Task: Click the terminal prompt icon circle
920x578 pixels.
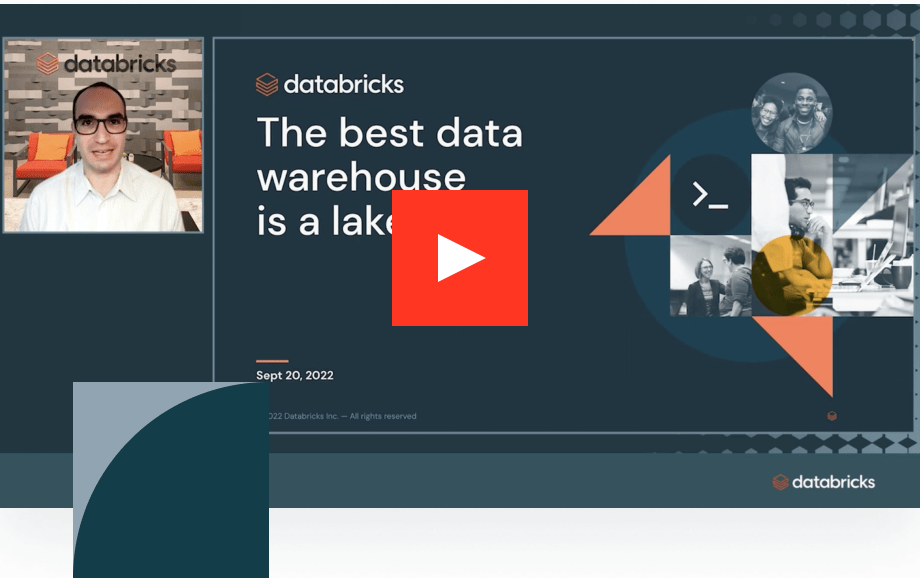Action: coord(711,195)
